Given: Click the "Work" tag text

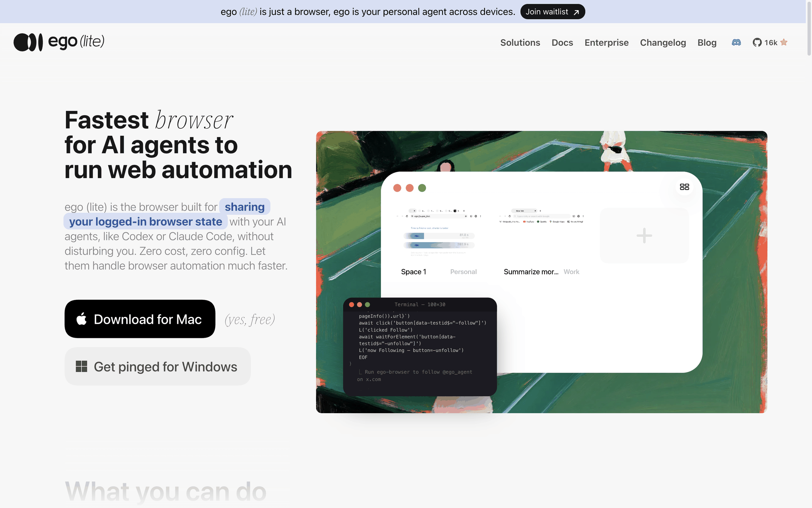Looking at the screenshot, I should pyautogui.click(x=571, y=272).
